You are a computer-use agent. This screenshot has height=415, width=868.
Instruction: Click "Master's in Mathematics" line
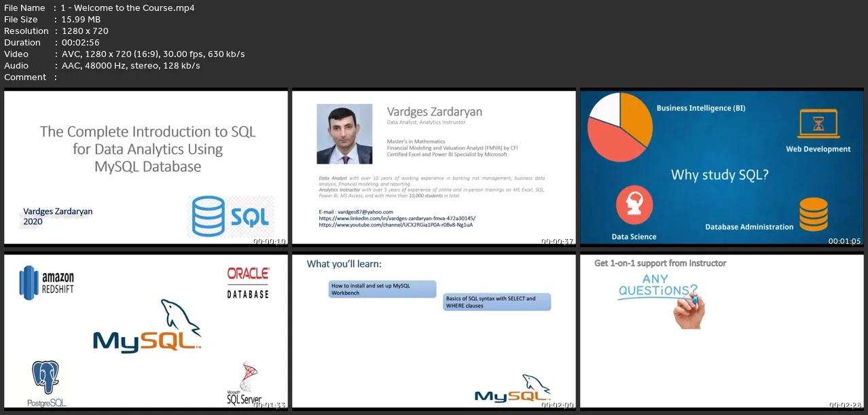pyautogui.click(x=416, y=141)
